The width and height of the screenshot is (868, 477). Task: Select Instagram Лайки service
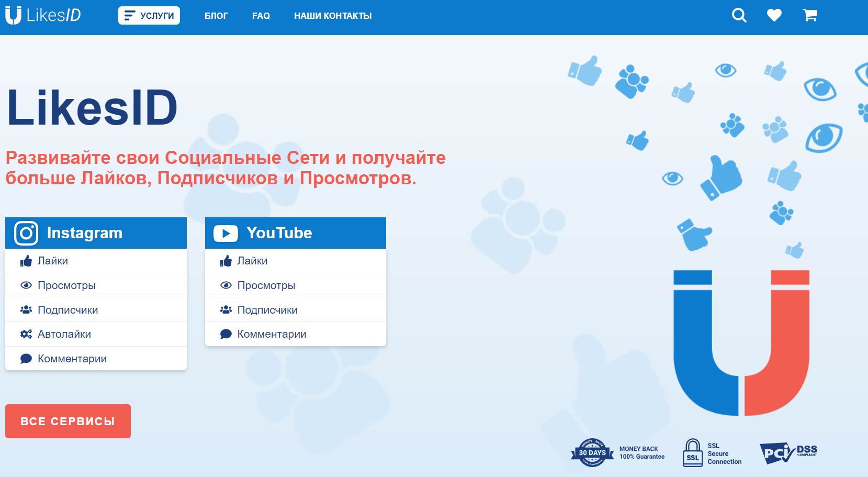53,261
